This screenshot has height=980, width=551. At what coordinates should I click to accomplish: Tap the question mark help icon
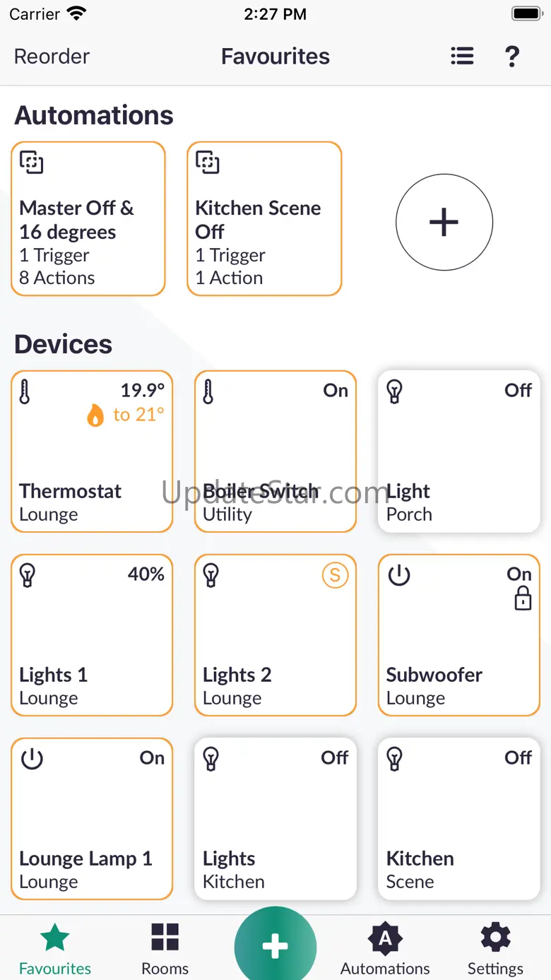click(x=512, y=57)
